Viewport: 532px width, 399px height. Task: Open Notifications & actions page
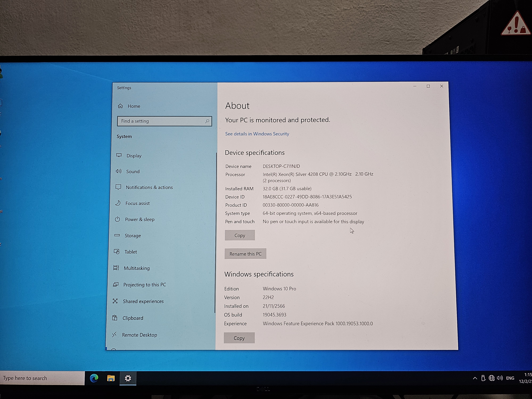[x=149, y=187]
